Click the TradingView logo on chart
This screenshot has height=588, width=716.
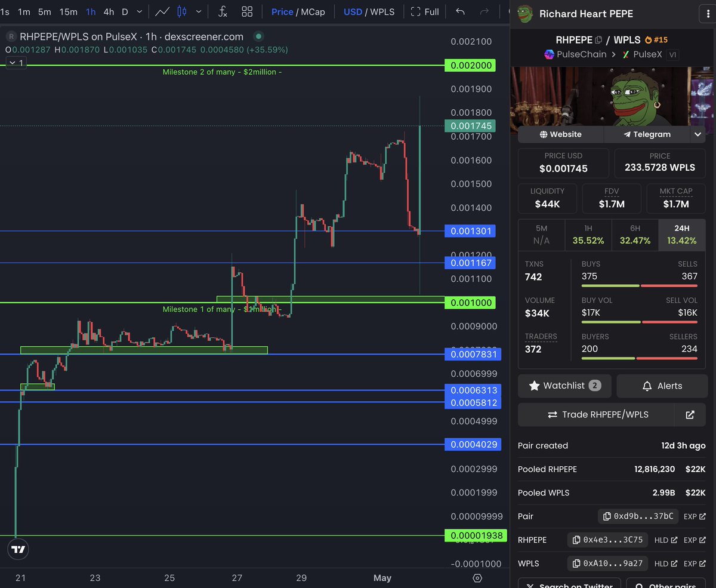(18, 549)
